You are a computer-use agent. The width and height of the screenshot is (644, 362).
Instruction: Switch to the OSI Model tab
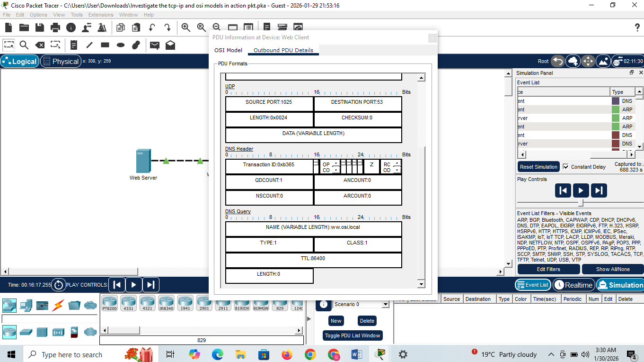[228, 50]
